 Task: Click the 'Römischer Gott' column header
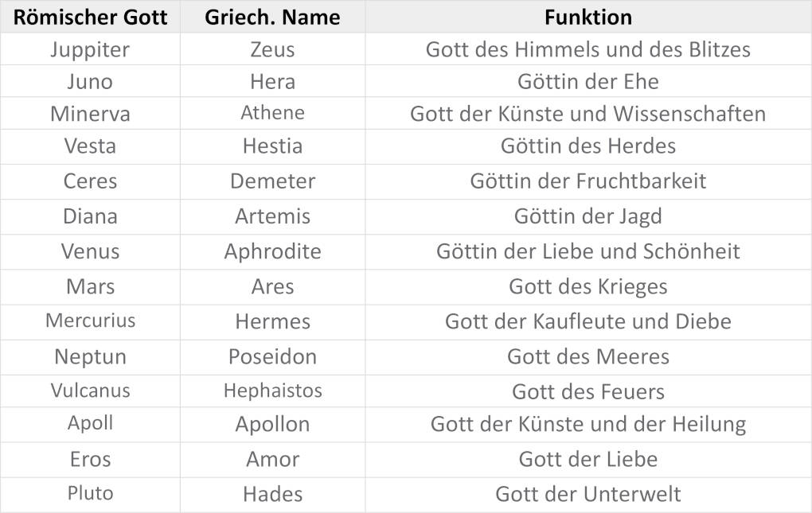(x=90, y=17)
